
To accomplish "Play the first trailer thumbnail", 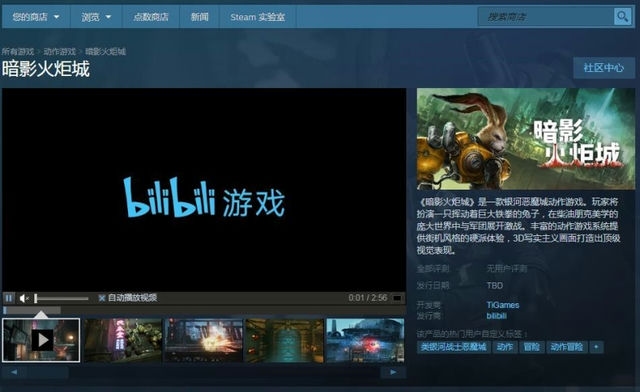I will click(x=41, y=340).
